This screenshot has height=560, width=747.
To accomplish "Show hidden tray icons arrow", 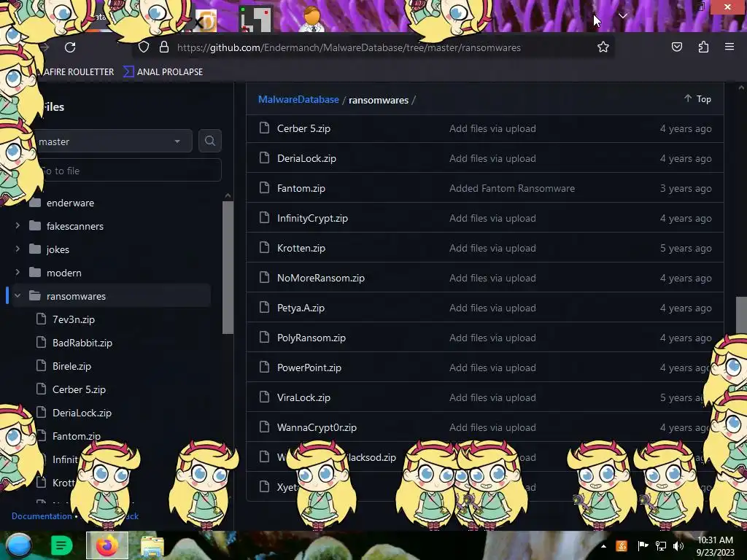I will coord(603,546).
